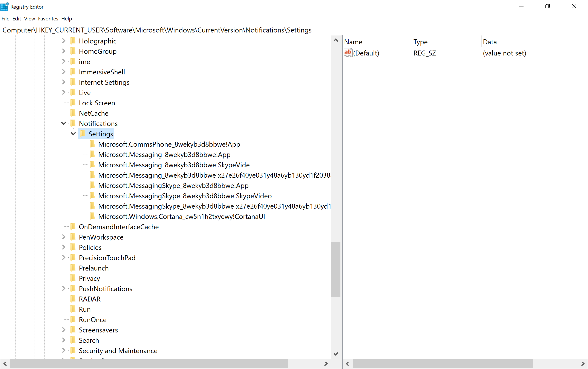This screenshot has width=588, height=369.
Task: Open the Edit menu
Action: point(17,18)
